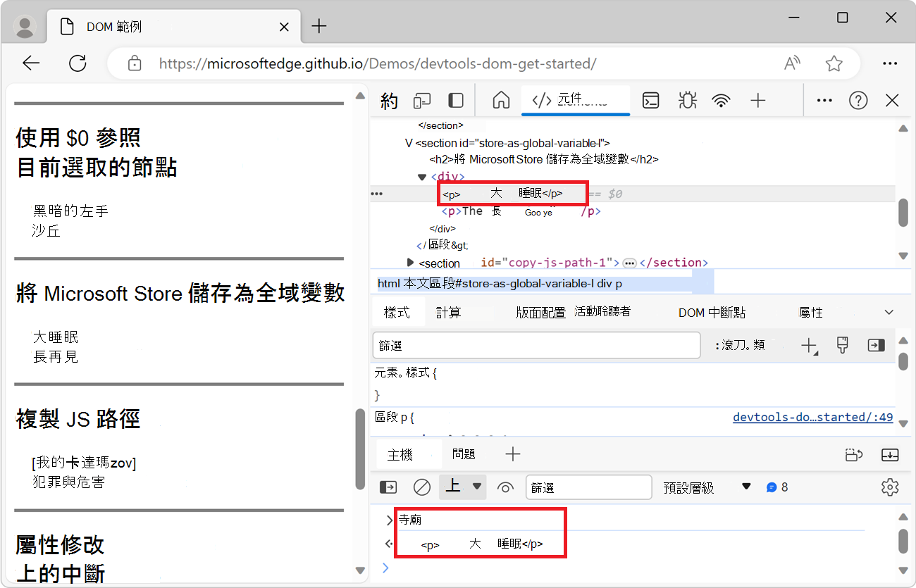Screen dimensions: 916x588
Task: Click the breadcrumb path html 本文區段
Action: pyautogui.click(x=500, y=284)
